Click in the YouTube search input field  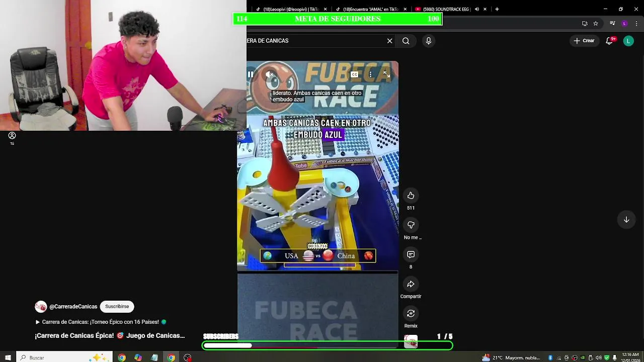(314, 41)
